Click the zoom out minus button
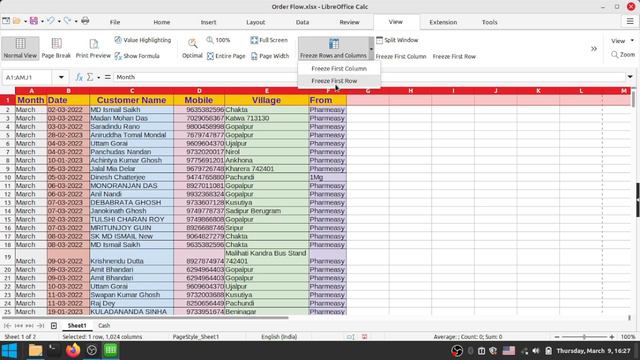This screenshot has height=360, width=640. click(557, 337)
